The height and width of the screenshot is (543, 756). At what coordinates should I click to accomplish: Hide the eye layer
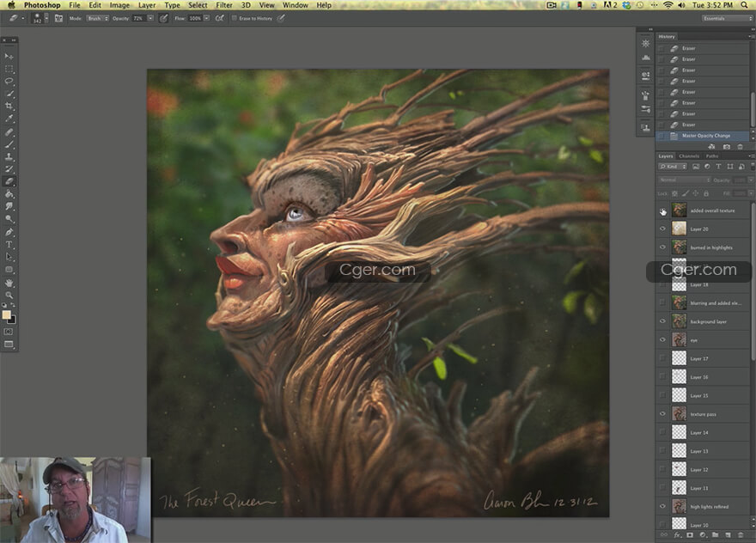coord(662,340)
